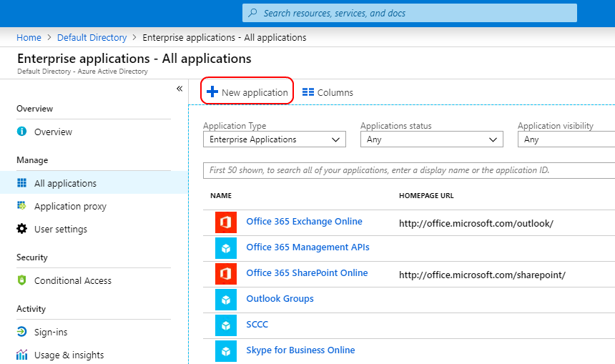Go to Home breadcrumb link
The height and width of the screenshot is (364, 615).
point(29,37)
